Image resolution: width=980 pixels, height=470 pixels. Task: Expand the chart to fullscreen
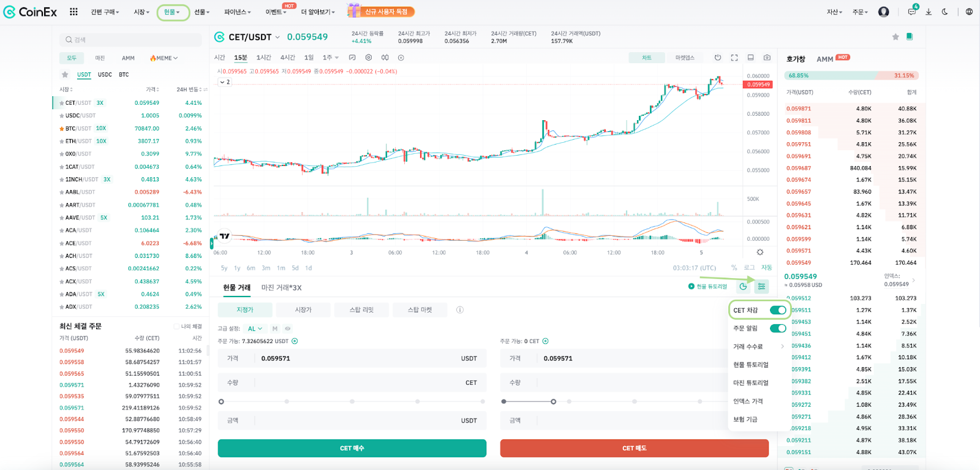tap(734, 58)
